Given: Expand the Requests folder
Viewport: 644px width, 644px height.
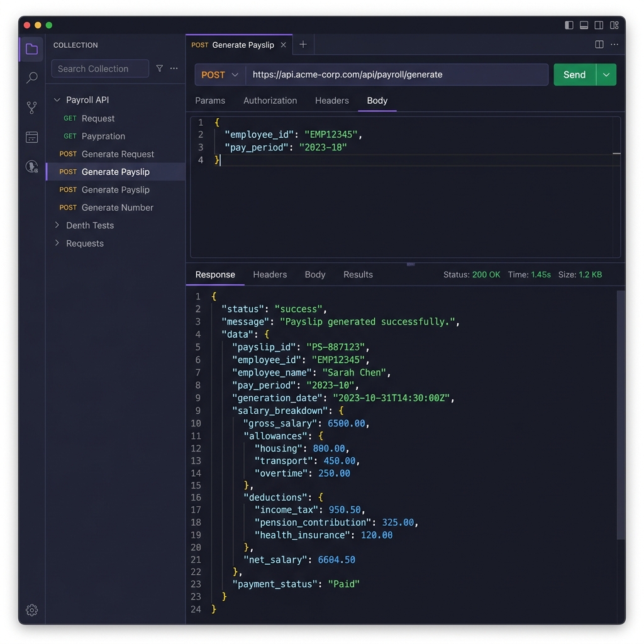Looking at the screenshot, I should point(57,243).
